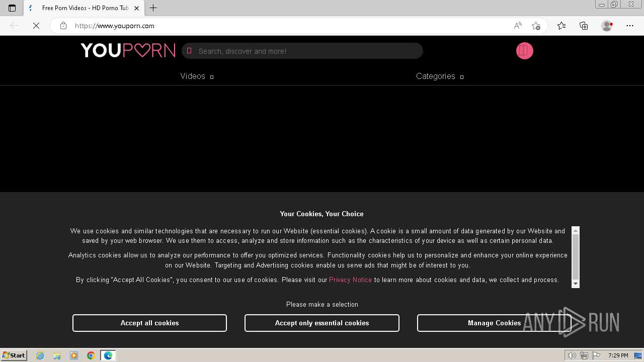The image size is (644, 362).
Task: Click the pink round account button
Action: tap(524, 51)
